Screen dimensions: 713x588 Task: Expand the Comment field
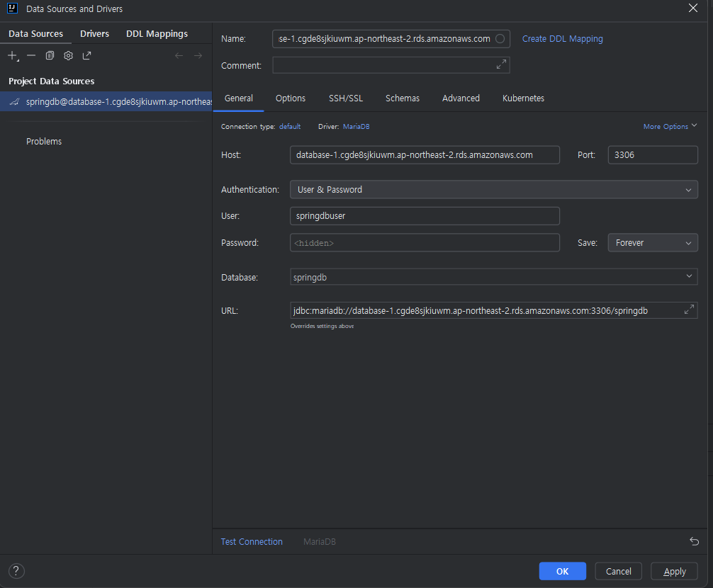point(501,64)
